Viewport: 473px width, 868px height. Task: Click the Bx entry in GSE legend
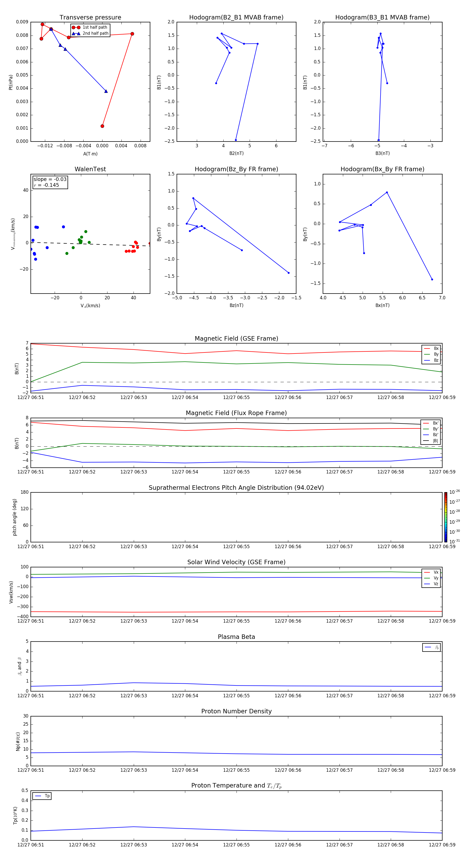point(431,349)
